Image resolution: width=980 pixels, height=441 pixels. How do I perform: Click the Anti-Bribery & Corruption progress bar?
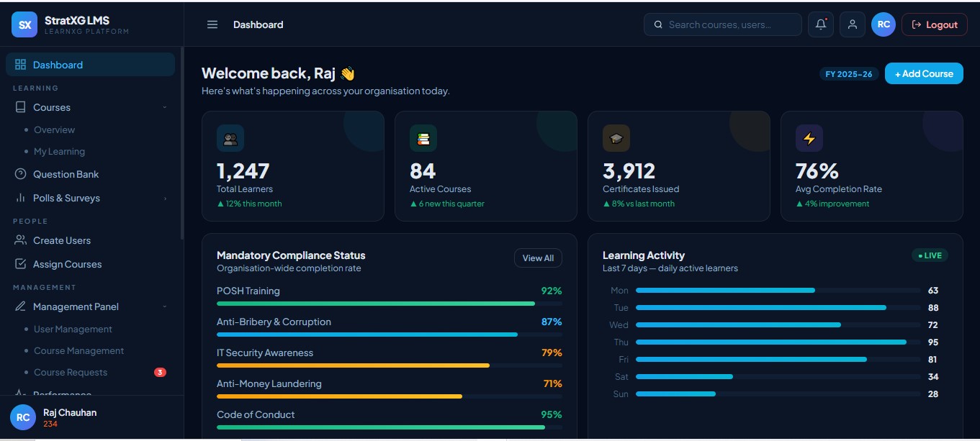point(390,335)
